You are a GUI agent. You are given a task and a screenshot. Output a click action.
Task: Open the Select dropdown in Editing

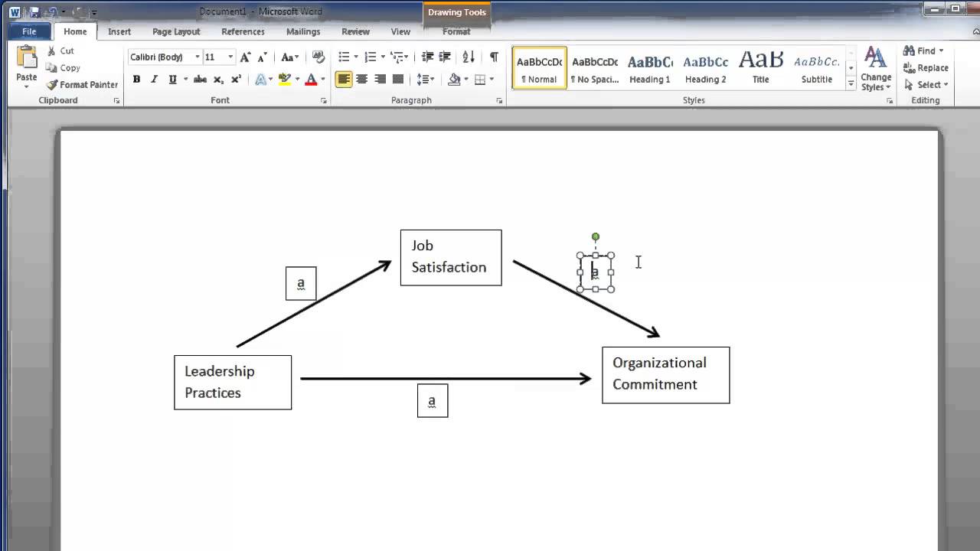(x=926, y=85)
